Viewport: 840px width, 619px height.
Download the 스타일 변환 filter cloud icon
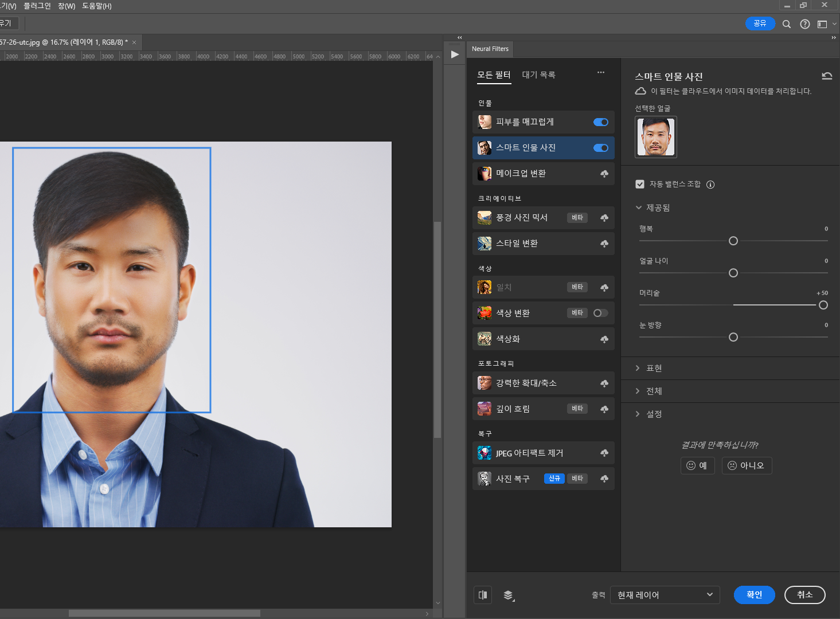pos(604,244)
